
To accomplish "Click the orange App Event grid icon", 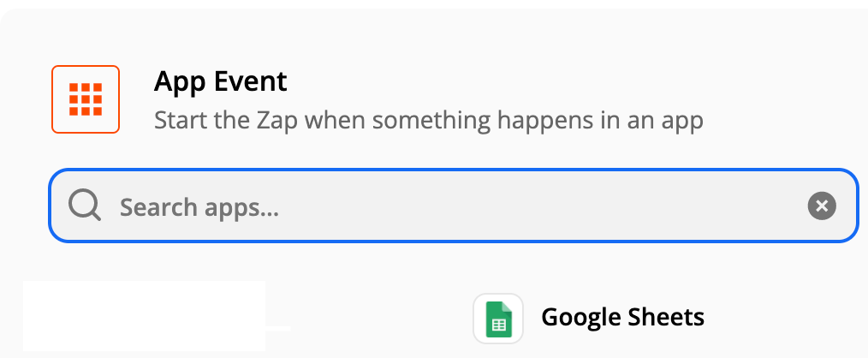I will (x=86, y=99).
